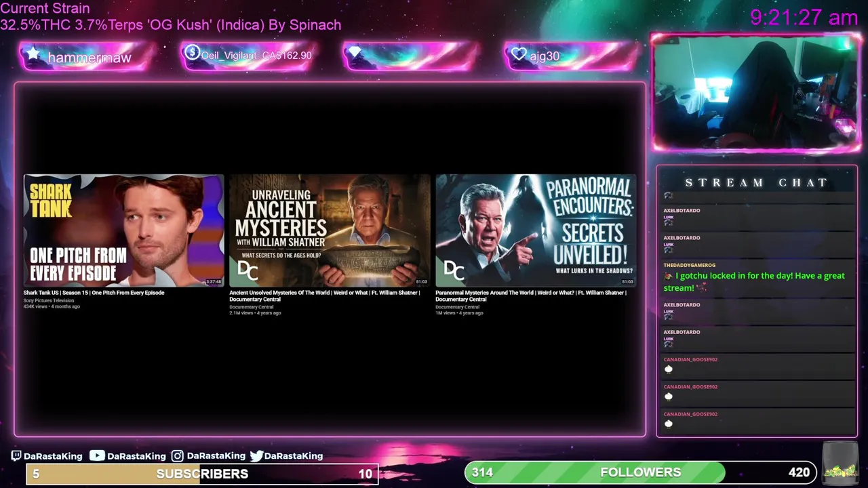Open the Shark Tank US Season 15 title link

click(94, 293)
